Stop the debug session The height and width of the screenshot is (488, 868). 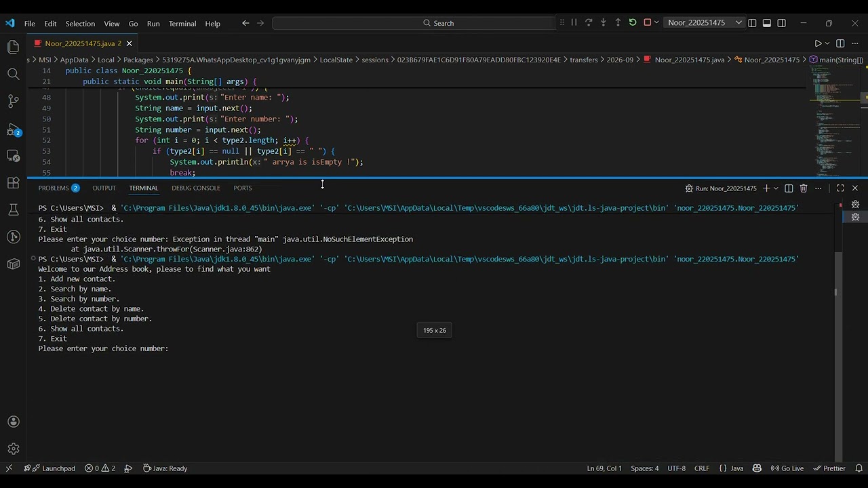pyautogui.click(x=647, y=22)
